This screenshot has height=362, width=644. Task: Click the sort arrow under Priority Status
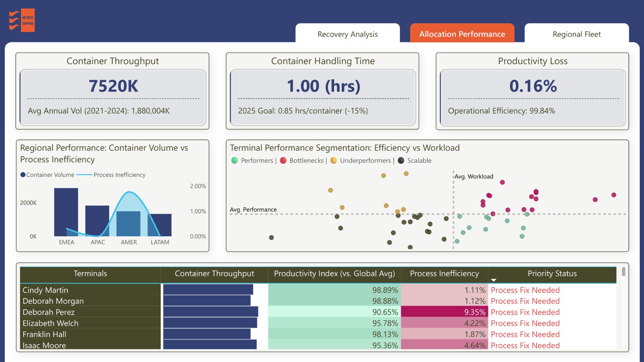click(x=493, y=280)
